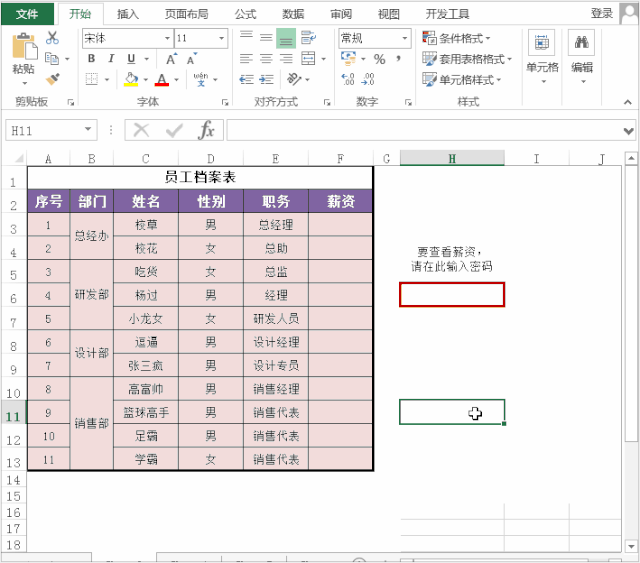This screenshot has height=563, width=640.
Task: Apply comma style
Action: click(398, 59)
